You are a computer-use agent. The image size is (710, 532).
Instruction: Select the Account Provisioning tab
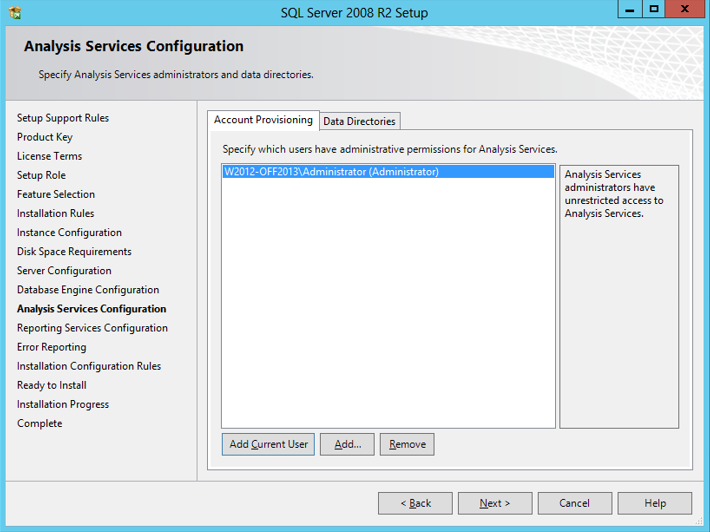(263, 120)
